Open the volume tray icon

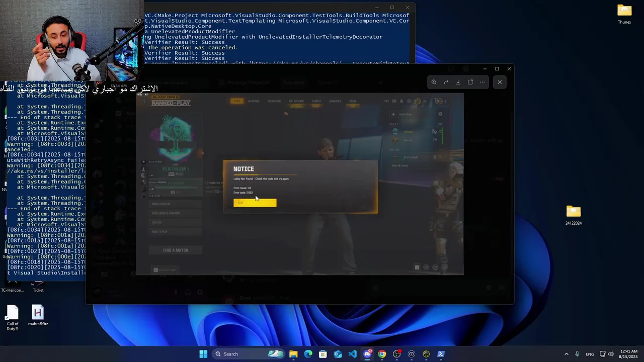pos(611,354)
